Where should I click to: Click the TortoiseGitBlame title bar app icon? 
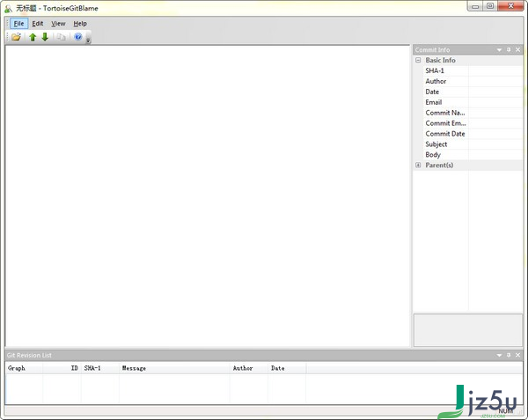point(9,9)
